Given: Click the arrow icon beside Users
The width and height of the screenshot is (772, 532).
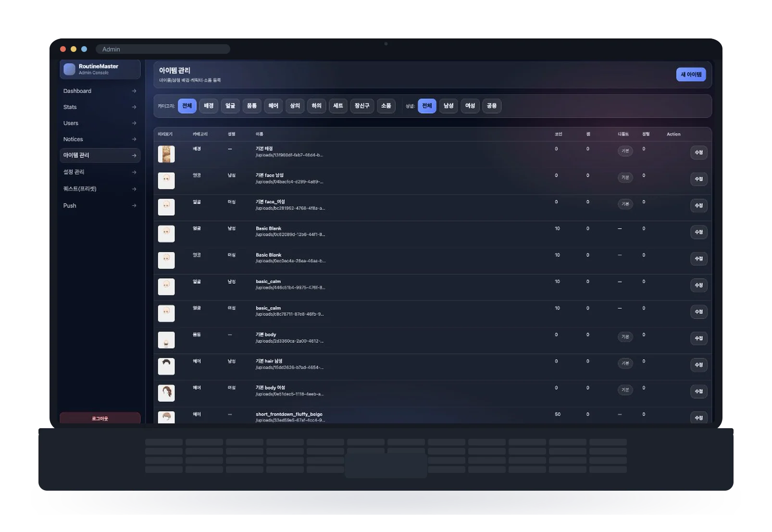Looking at the screenshot, I should [x=134, y=123].
